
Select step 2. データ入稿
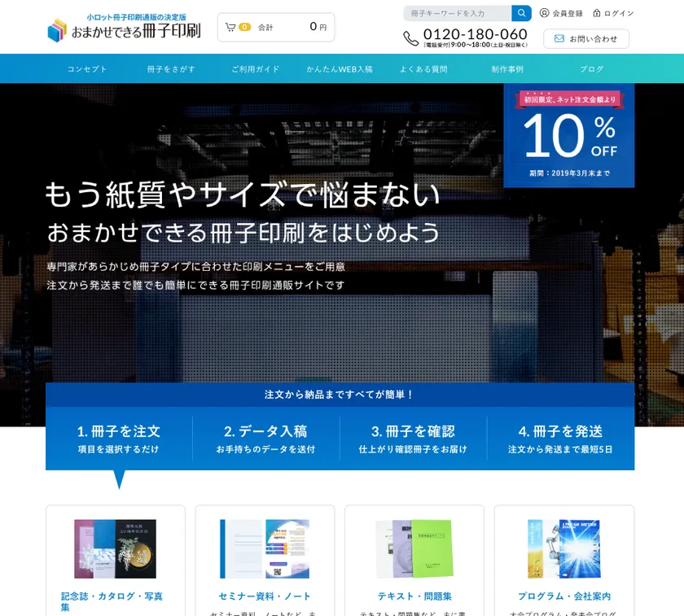(x=265, y=439)
